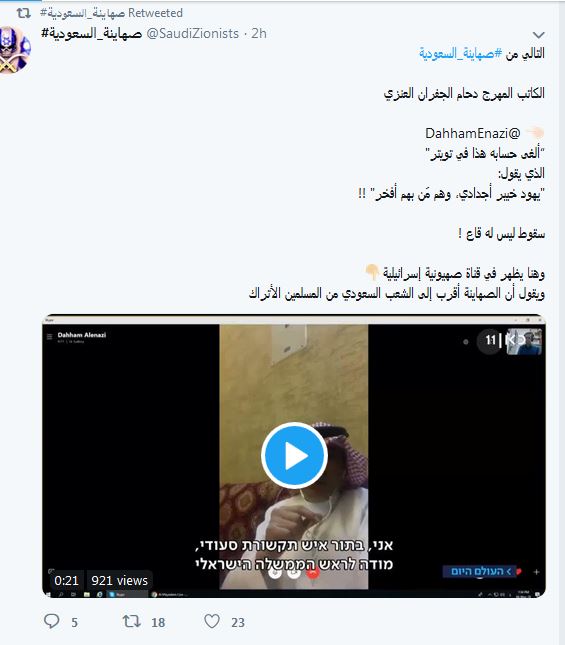Image resolution: width=565 pixels, height=645 pixels.
Task: Play the embedded tweet video
Action: (x=294, y=455)
